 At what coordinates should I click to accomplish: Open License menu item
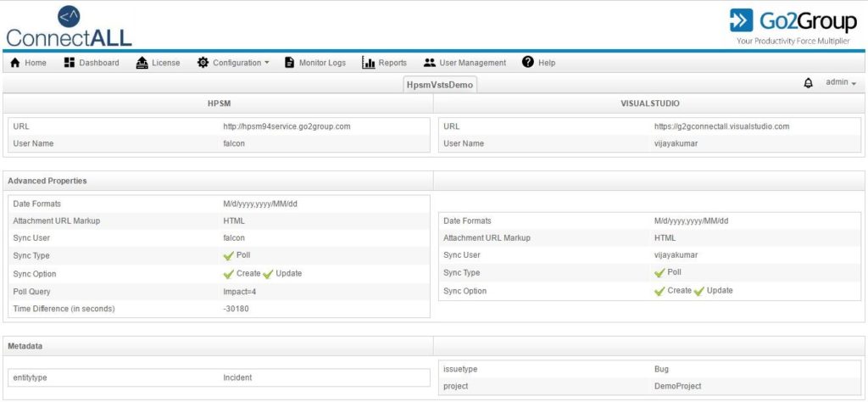click(159, 63)
